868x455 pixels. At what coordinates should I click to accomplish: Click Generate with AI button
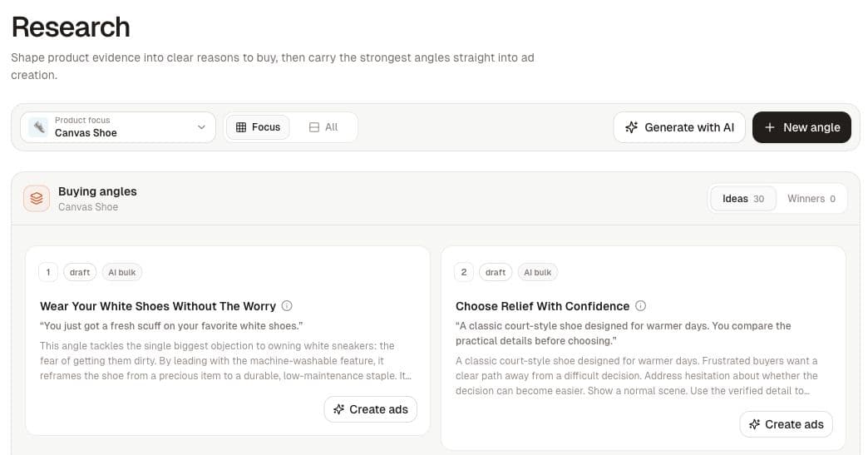coord(679,127)
